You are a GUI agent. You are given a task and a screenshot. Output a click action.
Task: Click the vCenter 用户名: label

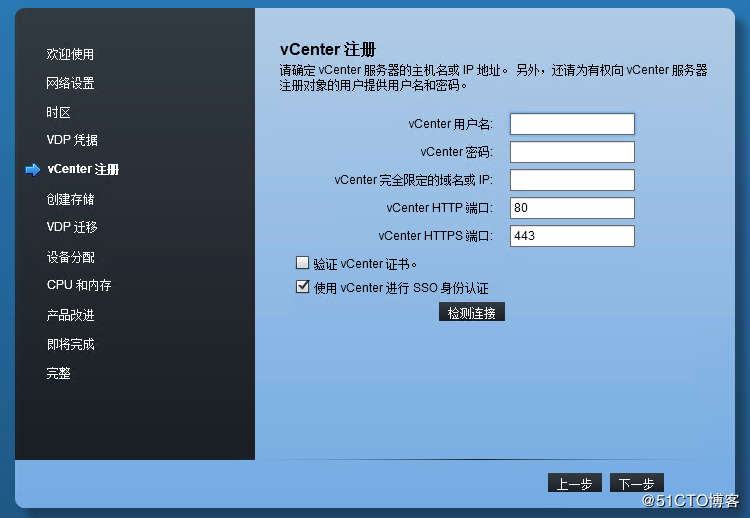point(450,124)
